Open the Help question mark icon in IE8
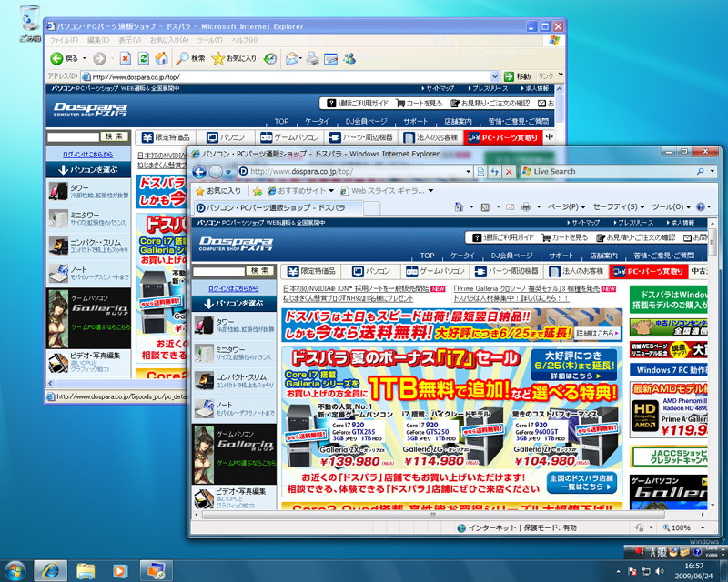 pyautogui.click(x=701, y=208)
